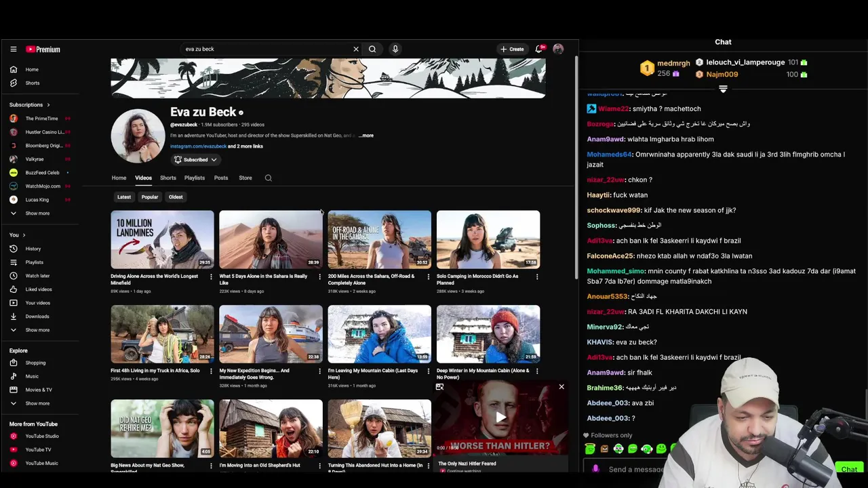Activate voice search microphone icon
This screenshot has height=488, width=868.
pos(395,49)
